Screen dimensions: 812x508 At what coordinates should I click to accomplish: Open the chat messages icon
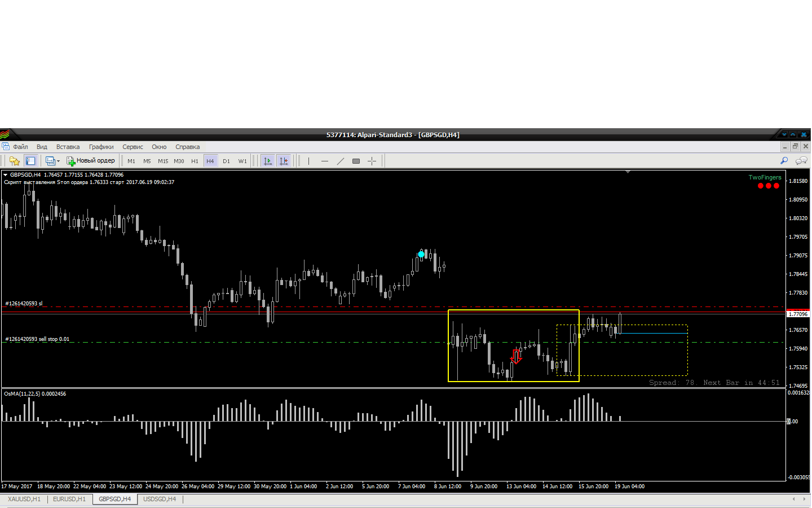(801, 161)
